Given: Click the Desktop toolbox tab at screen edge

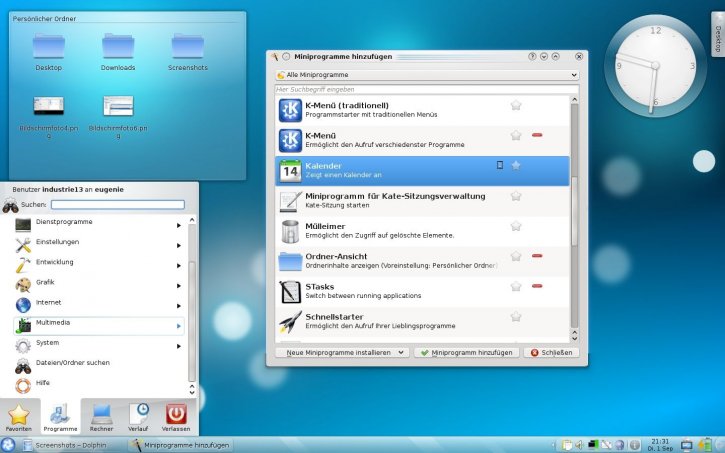Looking at the screenshot, I should (x=718, y=34).
